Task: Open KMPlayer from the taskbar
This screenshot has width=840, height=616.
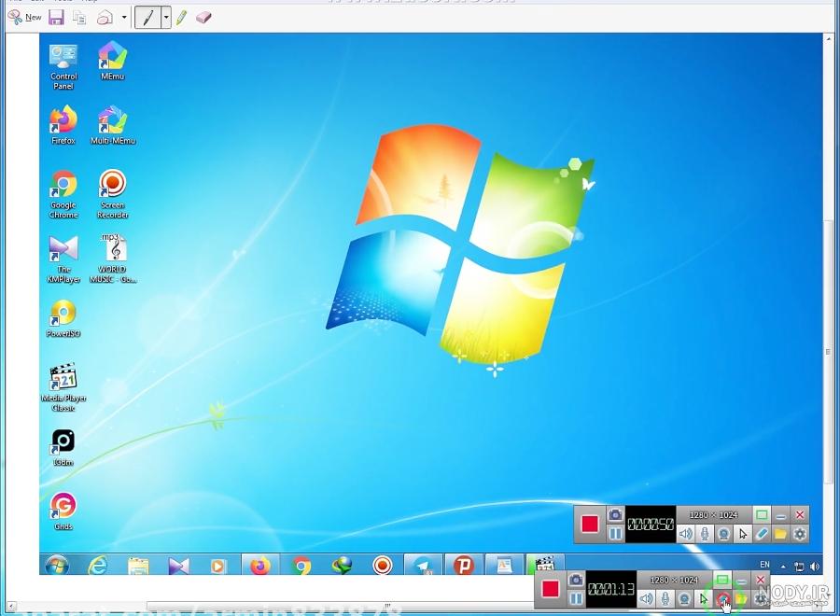Action: coord(178,566)
